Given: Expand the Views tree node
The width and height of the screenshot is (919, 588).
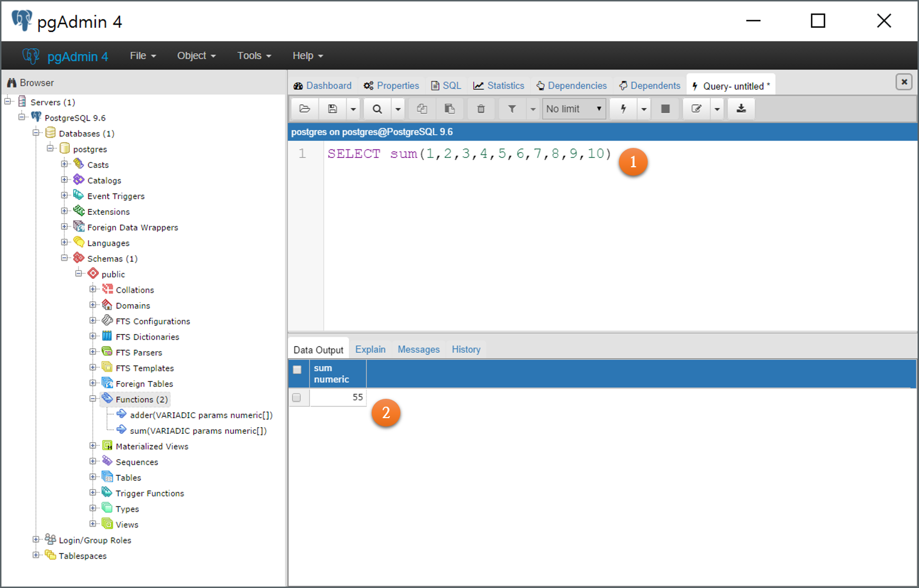Looking at the screenshot, I should 93,524.
